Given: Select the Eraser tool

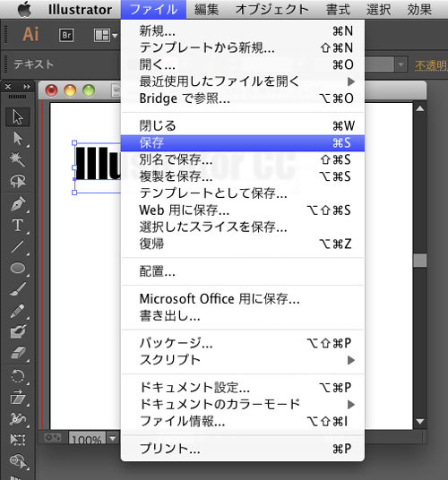Looking at the screenshot, I should 18,353.
